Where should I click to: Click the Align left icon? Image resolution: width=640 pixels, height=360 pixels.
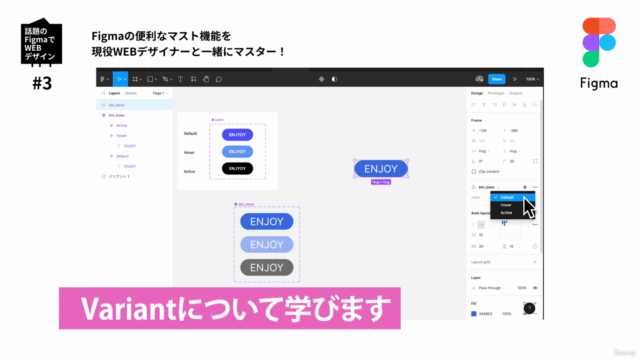click(474, 105)
